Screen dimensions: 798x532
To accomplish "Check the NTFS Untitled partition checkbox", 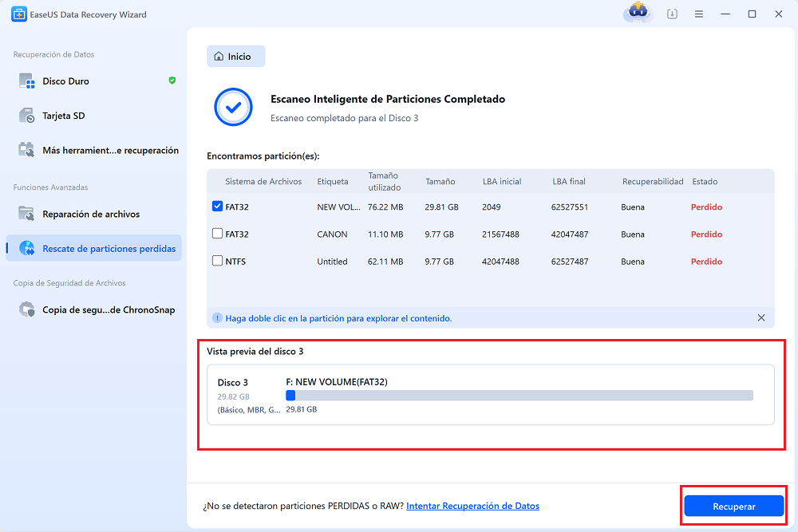I will coord(217,260).
